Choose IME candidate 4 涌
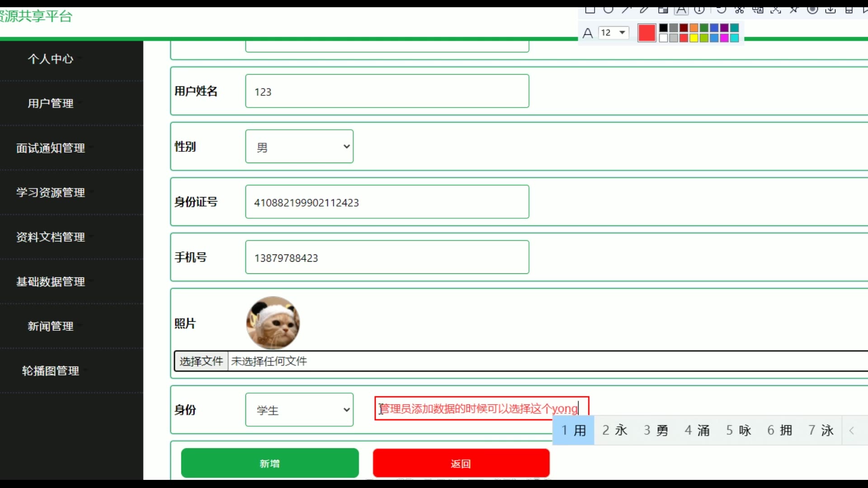 pos(697,430)
